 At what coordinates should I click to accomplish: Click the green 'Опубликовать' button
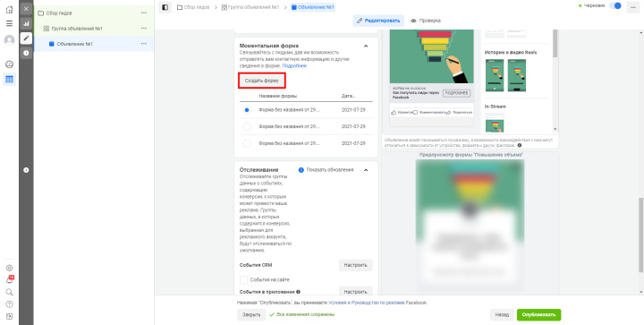click(x=538, y=315)
